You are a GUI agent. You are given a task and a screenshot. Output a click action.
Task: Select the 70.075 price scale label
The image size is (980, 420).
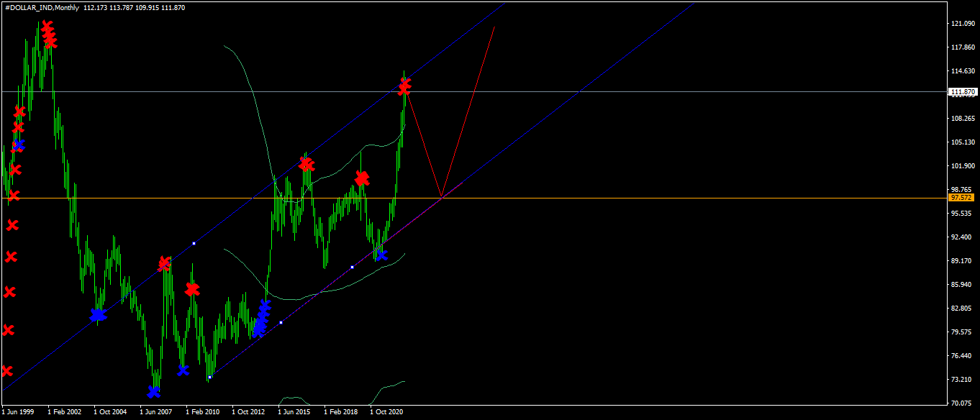coord(963,403)
